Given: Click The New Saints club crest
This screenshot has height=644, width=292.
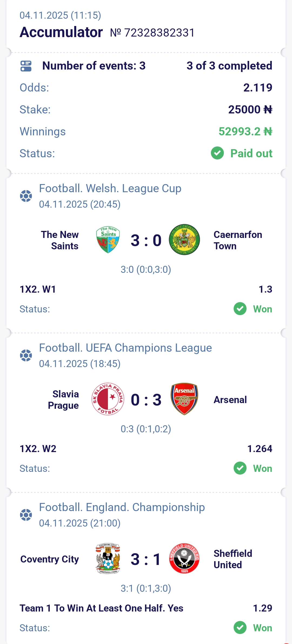Looking at the screenshot, I should 108,240.
